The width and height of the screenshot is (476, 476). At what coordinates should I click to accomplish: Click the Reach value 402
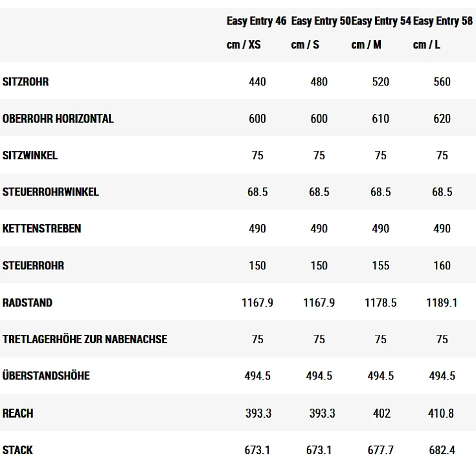[x=381, y=413]
